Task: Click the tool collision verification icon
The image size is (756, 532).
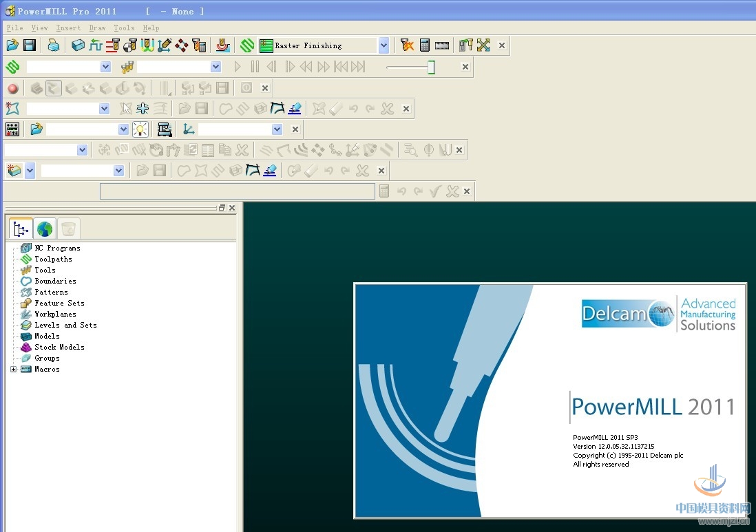Action: tap(408, 45)
